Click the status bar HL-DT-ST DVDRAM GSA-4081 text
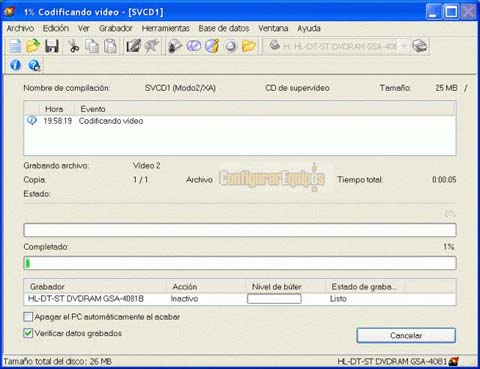The image size is (480, 369). pyautogui.click(x=392, y=361)
